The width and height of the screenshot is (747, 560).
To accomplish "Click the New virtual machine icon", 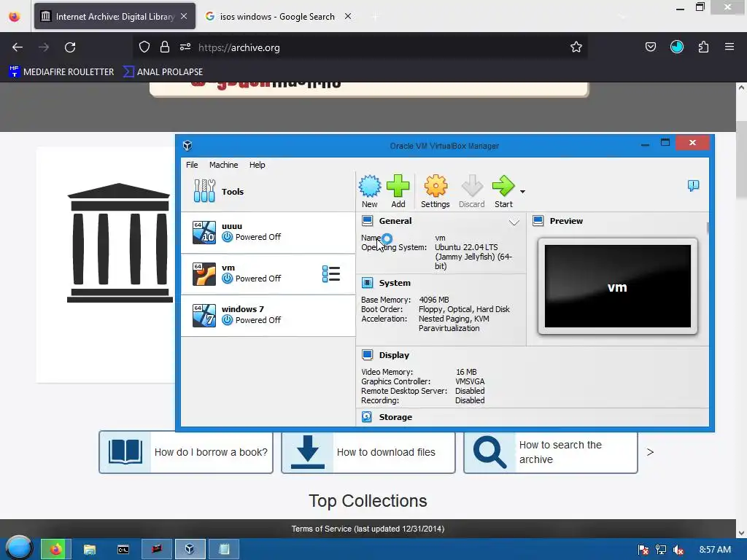I will pyautogui.click(x=370, y=191).
